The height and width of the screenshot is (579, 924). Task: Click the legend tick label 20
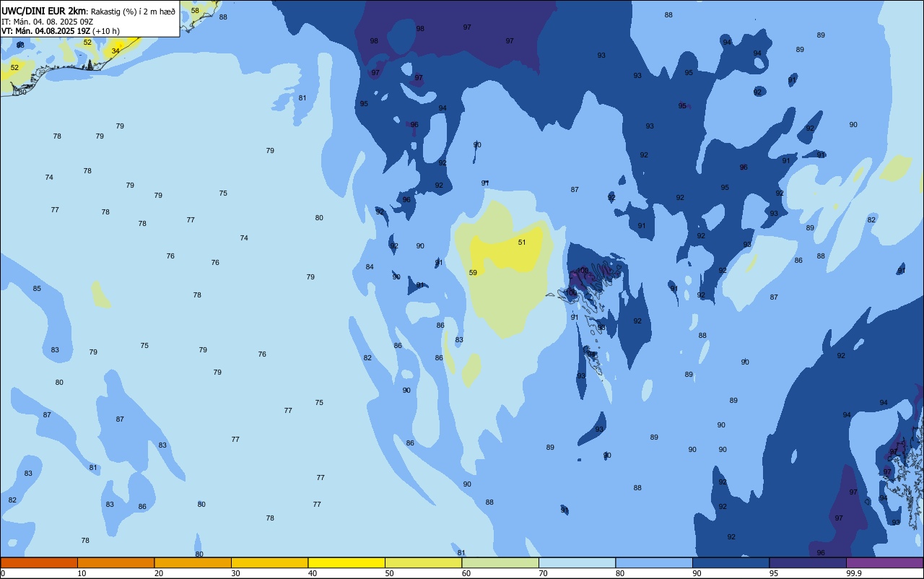click(x=159, y=573)
